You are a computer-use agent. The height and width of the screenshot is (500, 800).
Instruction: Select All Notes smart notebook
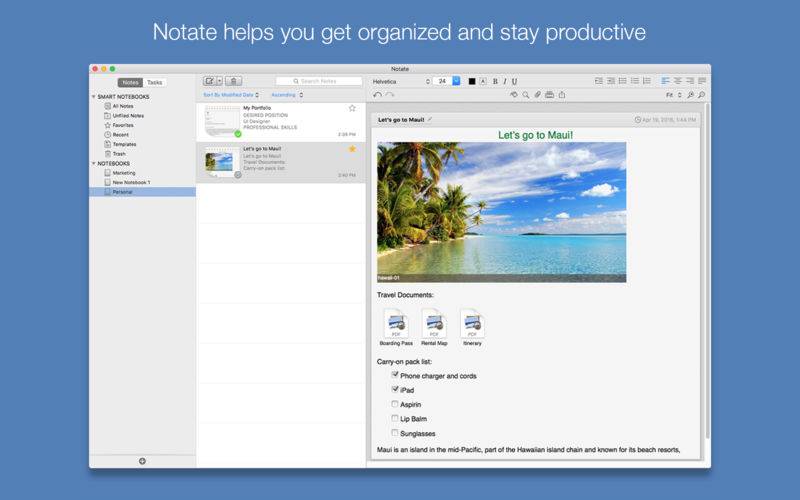click(x=118, y=106)
